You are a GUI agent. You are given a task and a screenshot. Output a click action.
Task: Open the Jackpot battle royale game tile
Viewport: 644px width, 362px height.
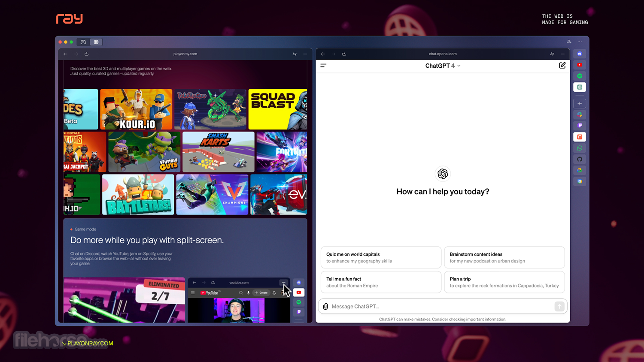(x=85, y=152)
